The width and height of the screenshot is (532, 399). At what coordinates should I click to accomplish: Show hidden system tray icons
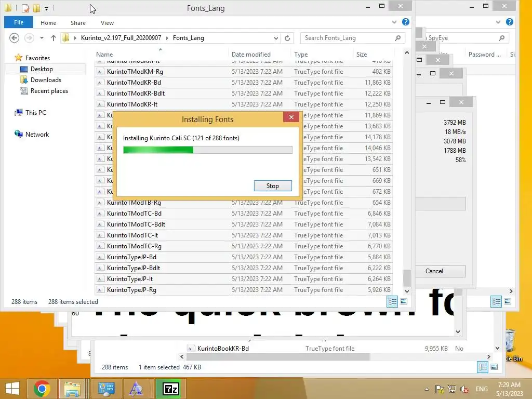(427, 389)
